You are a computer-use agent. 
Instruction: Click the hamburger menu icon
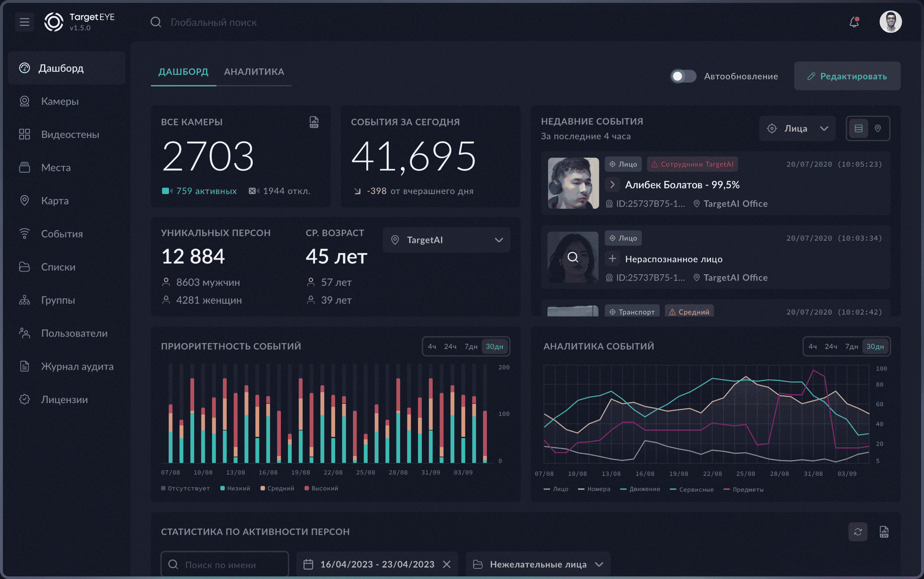coord(24,22)
